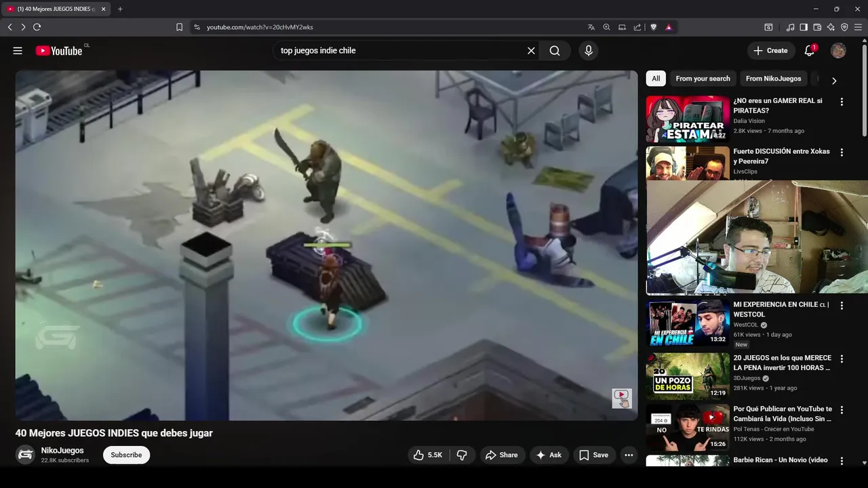
Task: Start voice search with microphone
Action: pos(588,51)
